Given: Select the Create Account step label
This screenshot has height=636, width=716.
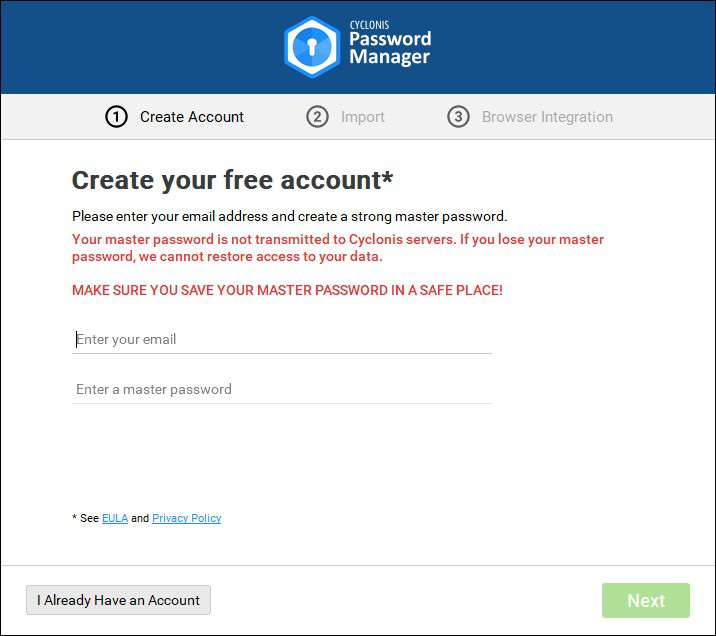Looking at the screenshot, I should 192,117.
